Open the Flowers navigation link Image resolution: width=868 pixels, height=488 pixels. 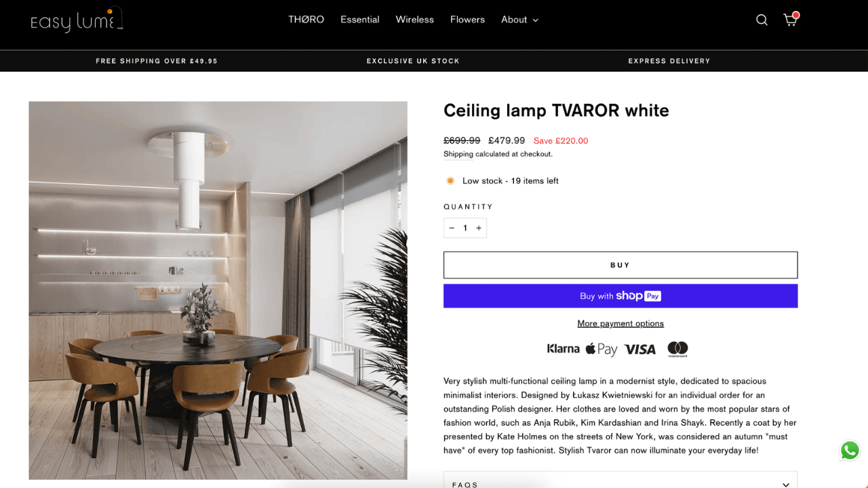tap(467, 20)
